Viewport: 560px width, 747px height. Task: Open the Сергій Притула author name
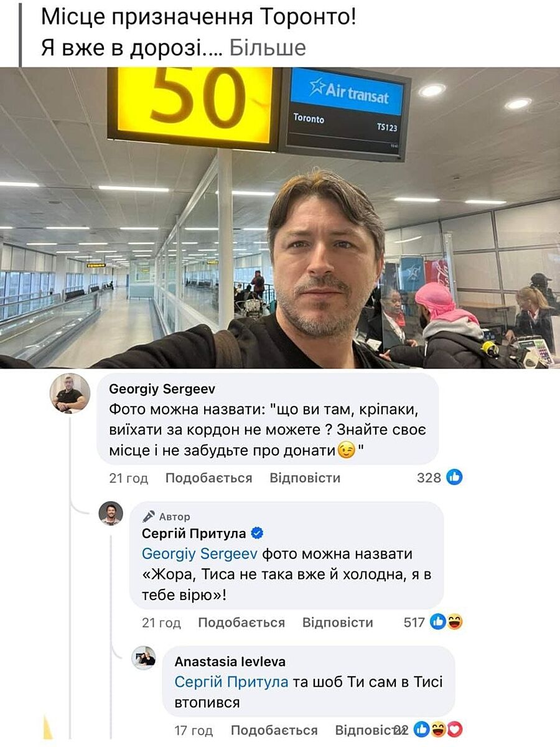[x=194, y=533]
